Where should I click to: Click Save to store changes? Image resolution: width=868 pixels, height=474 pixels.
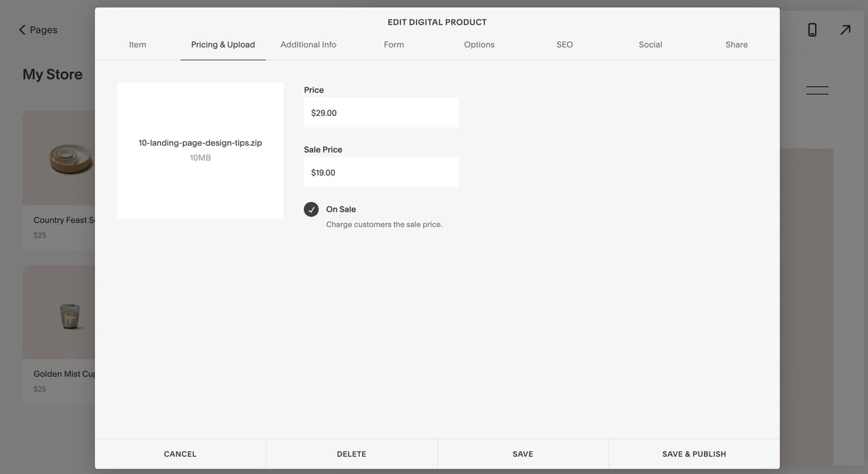pos(523,454)
